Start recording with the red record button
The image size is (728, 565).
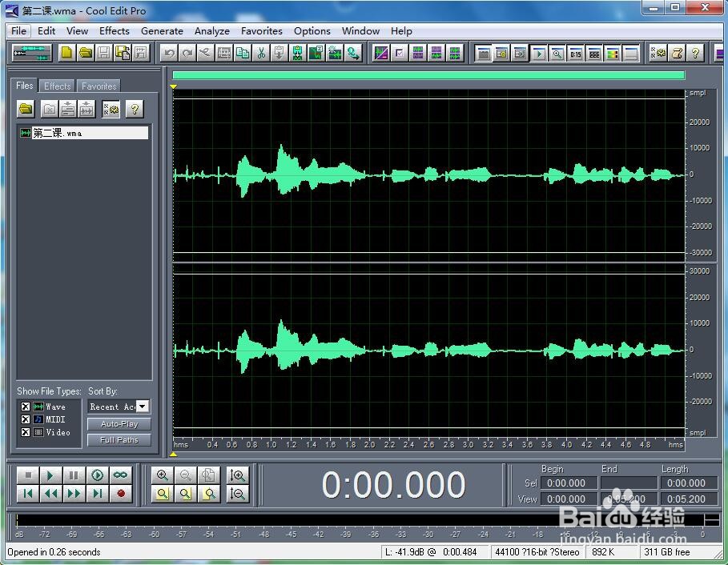(x=121, y=494)
